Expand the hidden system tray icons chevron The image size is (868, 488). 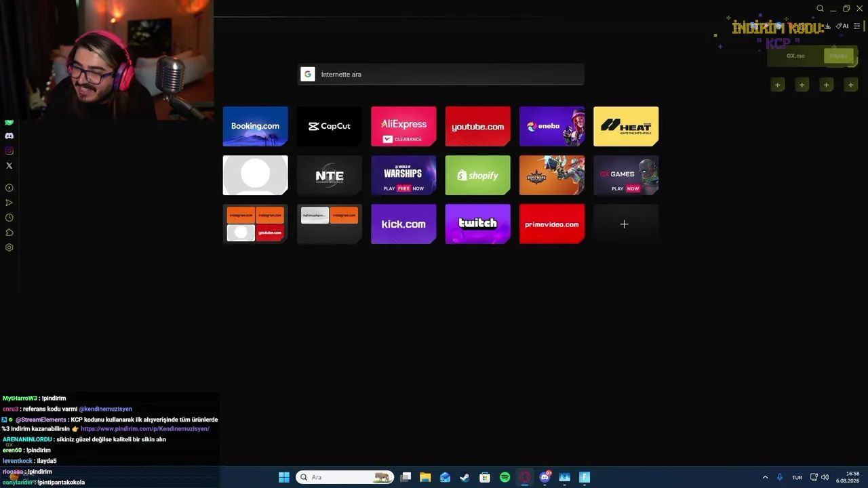coord(765,477)
